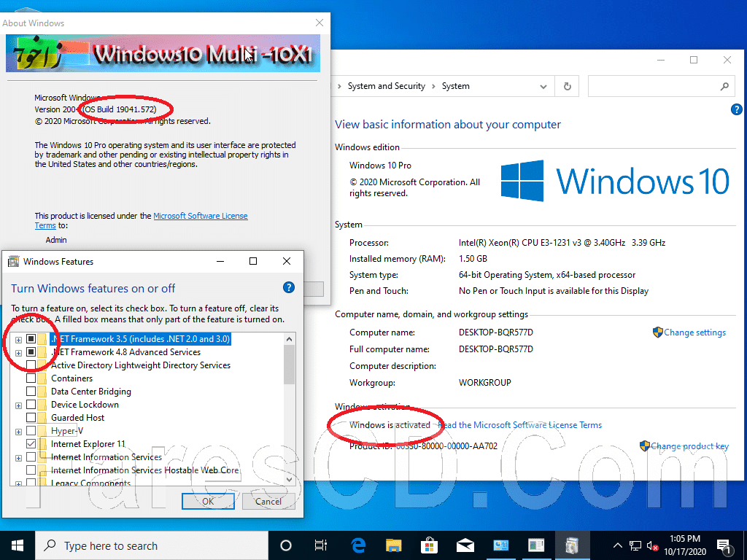The image size is (747, 560).
Task: Open network status tray icon
Action: pos(635,545)
